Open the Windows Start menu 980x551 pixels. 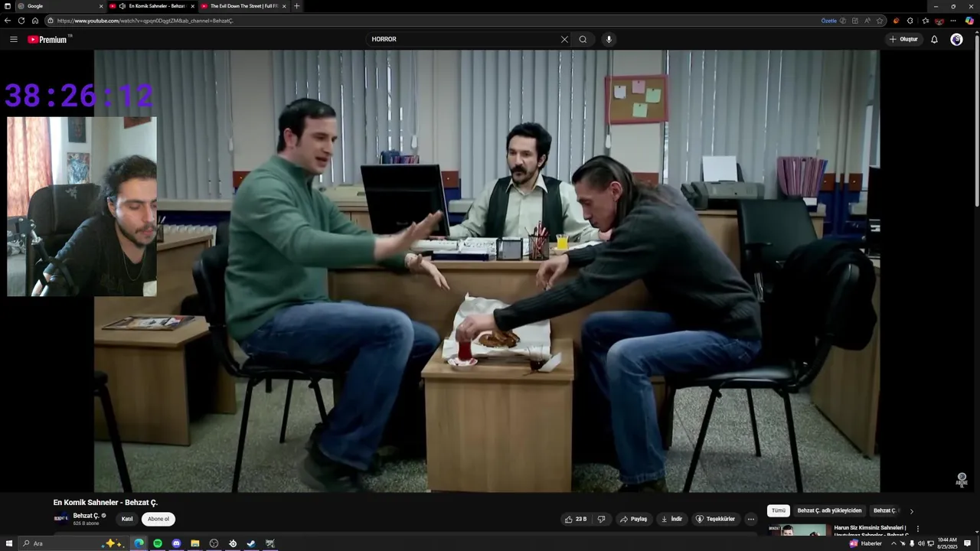pos(8,543)
